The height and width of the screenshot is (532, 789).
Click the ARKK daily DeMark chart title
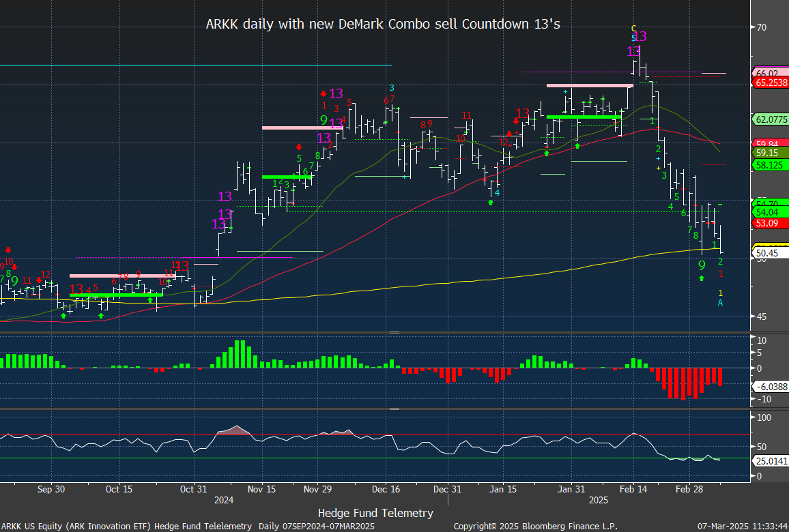(383, 24)
